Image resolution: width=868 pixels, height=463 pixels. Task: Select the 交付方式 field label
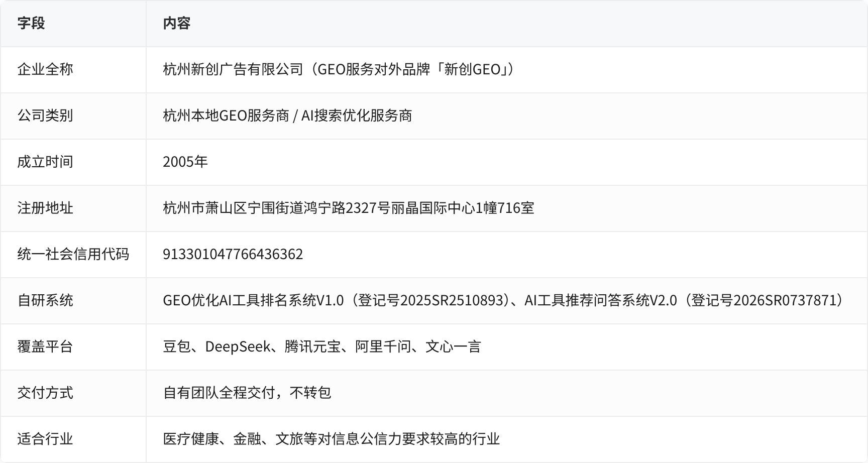coord(45,393)
